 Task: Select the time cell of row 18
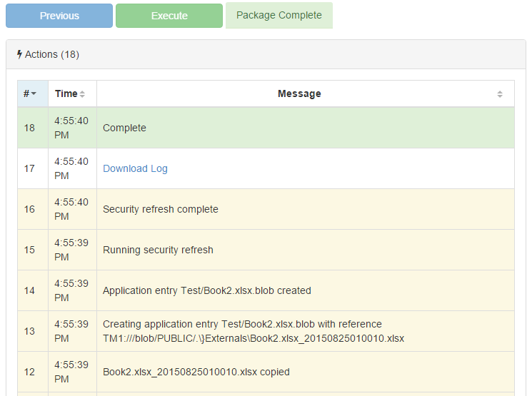(x=71, y=128)
